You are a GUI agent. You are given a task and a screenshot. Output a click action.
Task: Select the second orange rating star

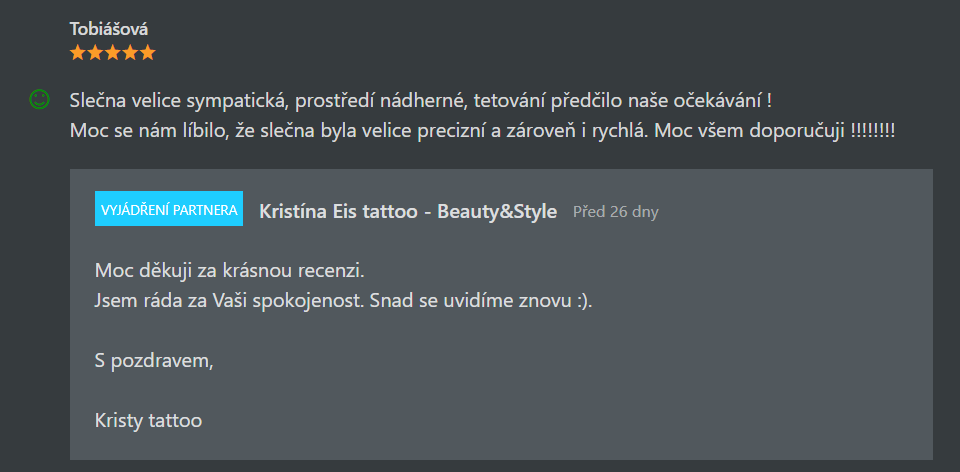96,53
